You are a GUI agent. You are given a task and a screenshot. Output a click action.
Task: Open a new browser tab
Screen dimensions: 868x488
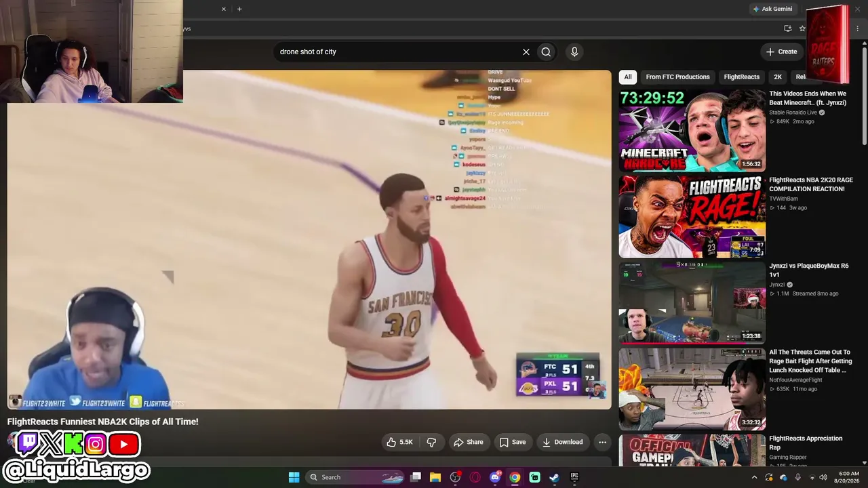239,9
